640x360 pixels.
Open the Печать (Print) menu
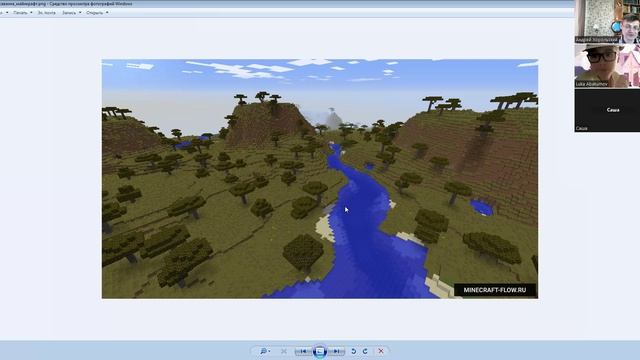[20, 13]
